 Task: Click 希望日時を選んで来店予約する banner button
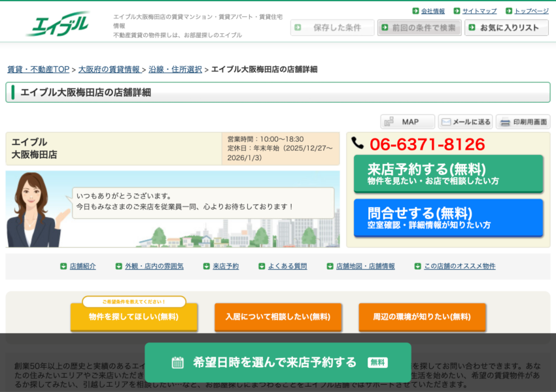[278, 363]
